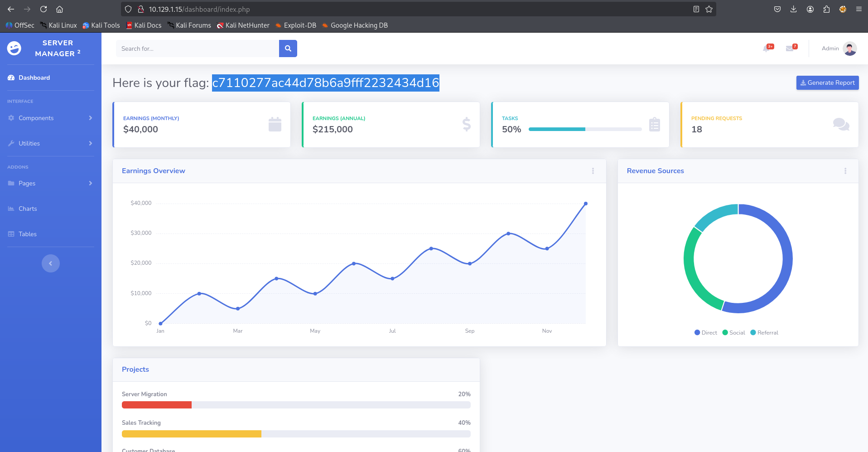Bookmark this page with star icon
This screenshot has width=868, height=452.
(709, 9)
